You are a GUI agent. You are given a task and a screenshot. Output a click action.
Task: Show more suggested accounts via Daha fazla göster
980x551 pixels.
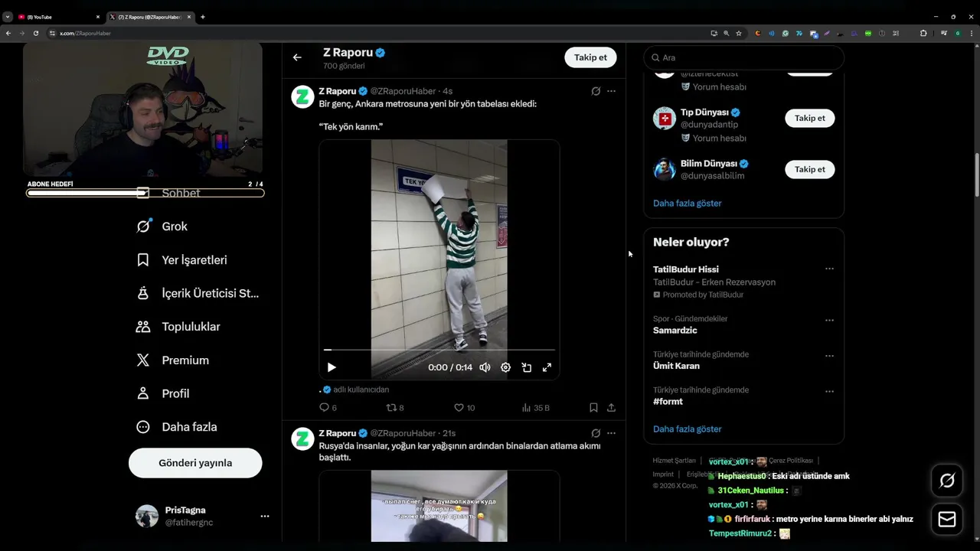[x=687, y=203]
